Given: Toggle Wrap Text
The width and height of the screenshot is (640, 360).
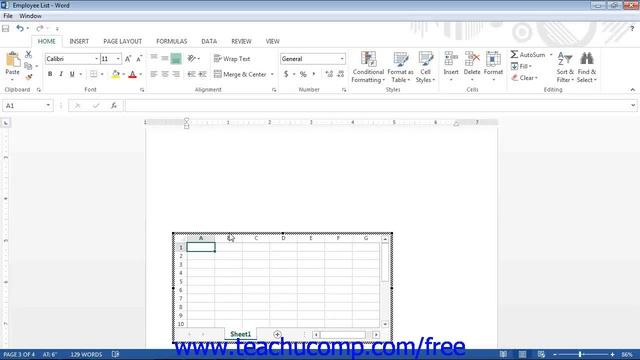Looking at the screenshot, I should (232, 59).
